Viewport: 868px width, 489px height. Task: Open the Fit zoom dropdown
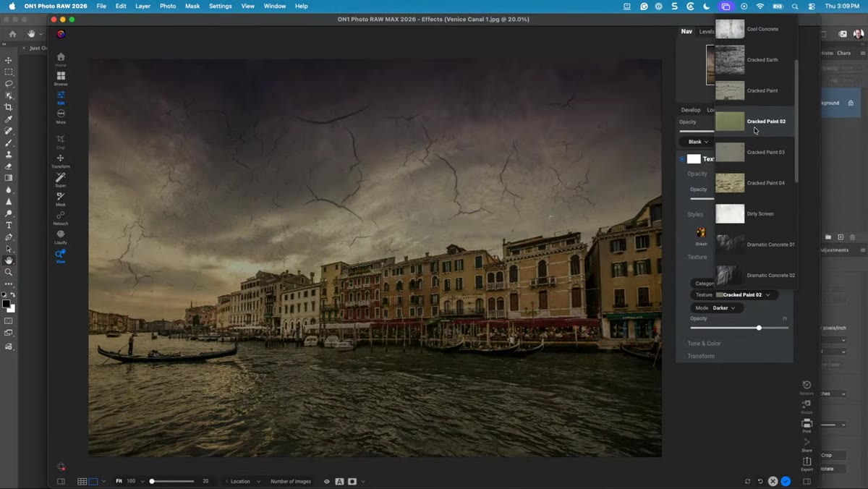pyautogui.click(x=131, y=481)
